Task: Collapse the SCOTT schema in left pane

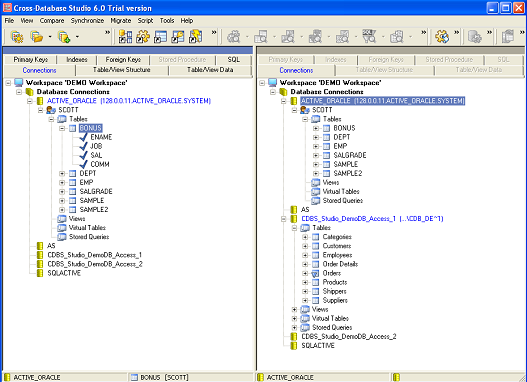Action: [x=40, y=110]
